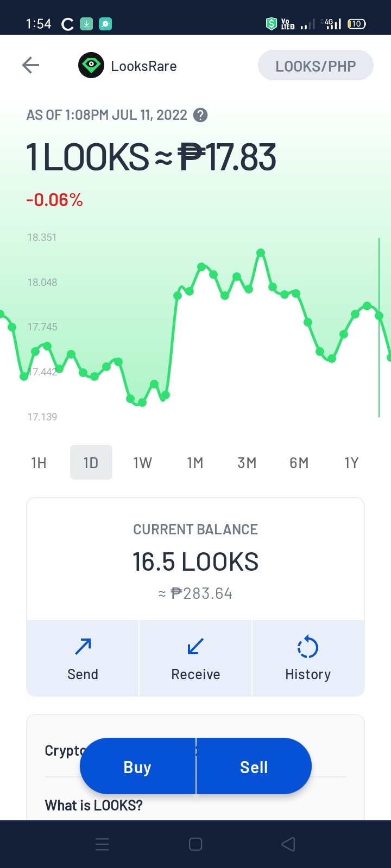Select the 1H chart range

click(x=39, y=463)
